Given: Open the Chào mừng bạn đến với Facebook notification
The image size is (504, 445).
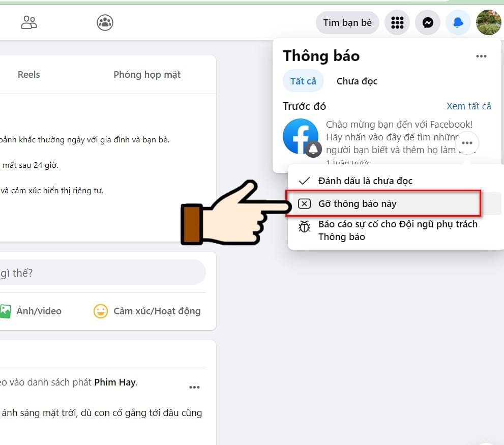Looking at the screenshot, I should pos(387,141).
